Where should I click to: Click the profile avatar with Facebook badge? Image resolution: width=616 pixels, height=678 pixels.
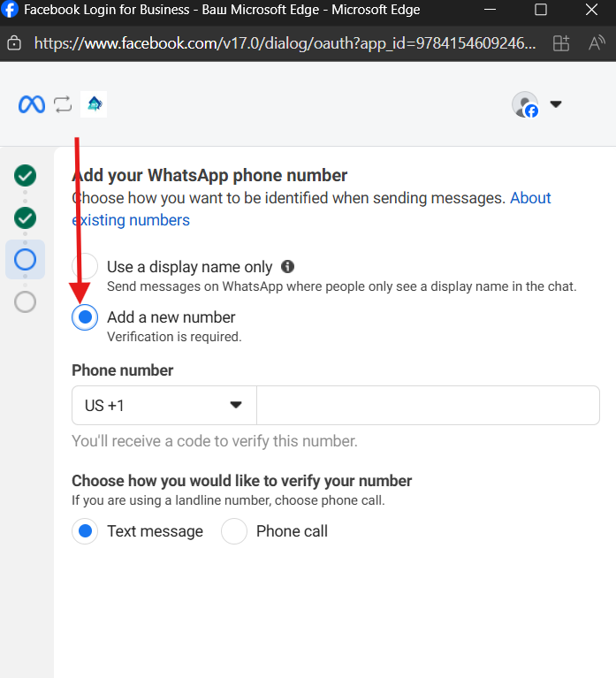[525, 104]
